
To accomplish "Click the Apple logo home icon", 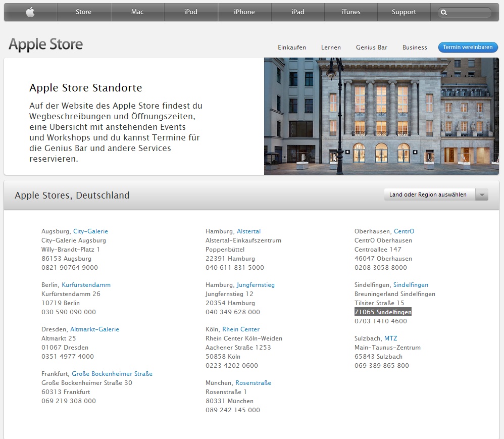I will 30,12.
